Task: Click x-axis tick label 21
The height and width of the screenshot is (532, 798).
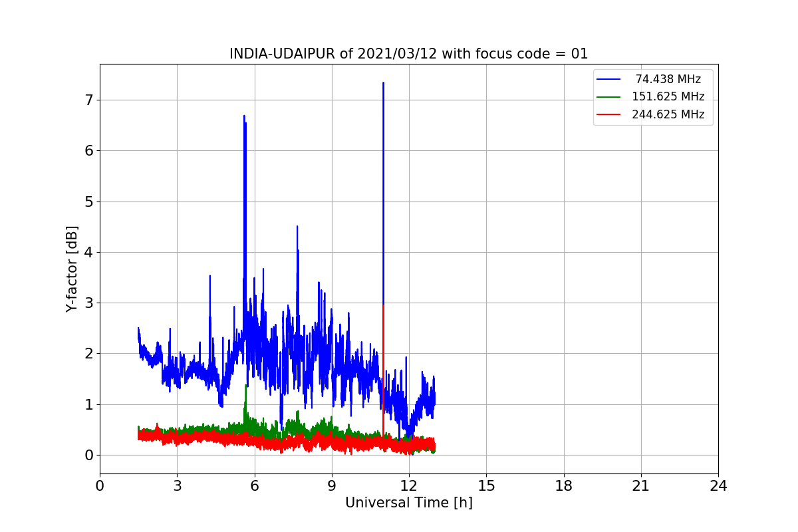Action: click(x=641, y=486)
